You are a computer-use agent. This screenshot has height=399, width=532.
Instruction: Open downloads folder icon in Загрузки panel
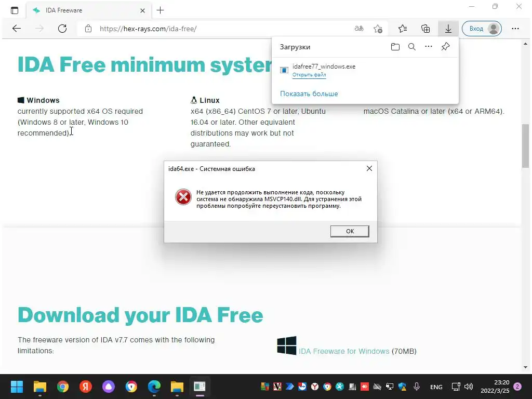click(395, 47)
